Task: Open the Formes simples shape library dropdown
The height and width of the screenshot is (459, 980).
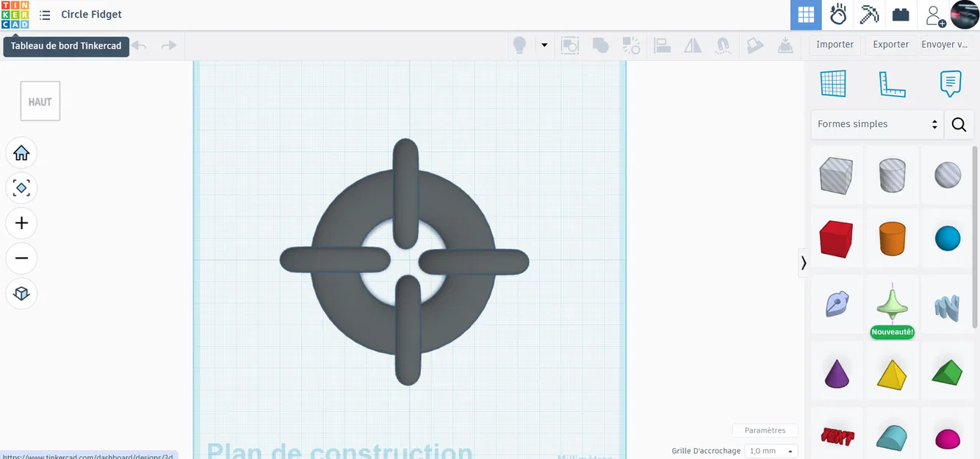Action: [877, 124]
